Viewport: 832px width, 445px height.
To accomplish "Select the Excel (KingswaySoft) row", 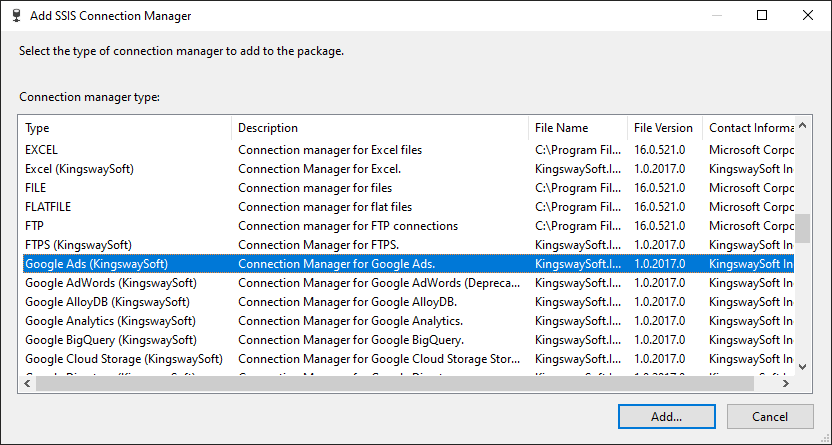I will coord(409,169).
